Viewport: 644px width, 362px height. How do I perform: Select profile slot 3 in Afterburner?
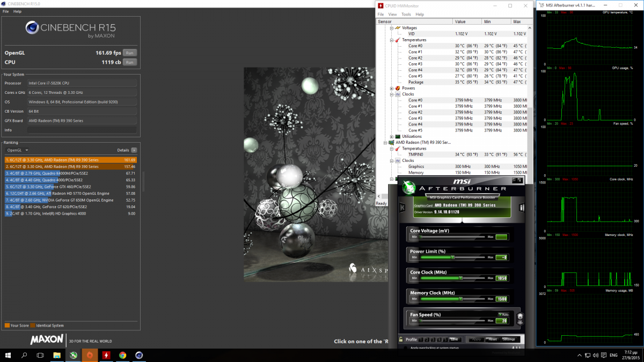433,339
